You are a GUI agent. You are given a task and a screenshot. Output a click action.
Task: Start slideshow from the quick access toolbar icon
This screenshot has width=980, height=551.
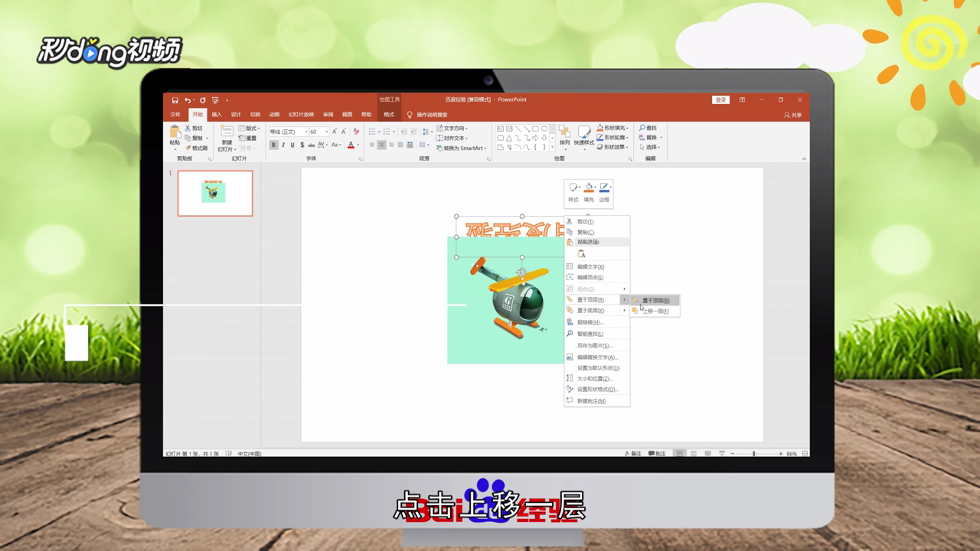click(215, 100)
